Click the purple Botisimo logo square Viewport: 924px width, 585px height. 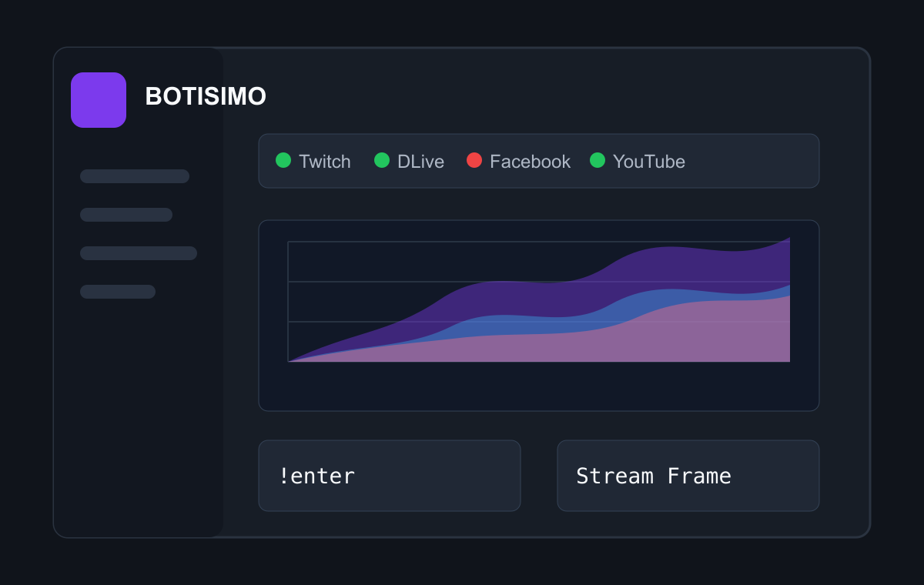click(99, 100)
